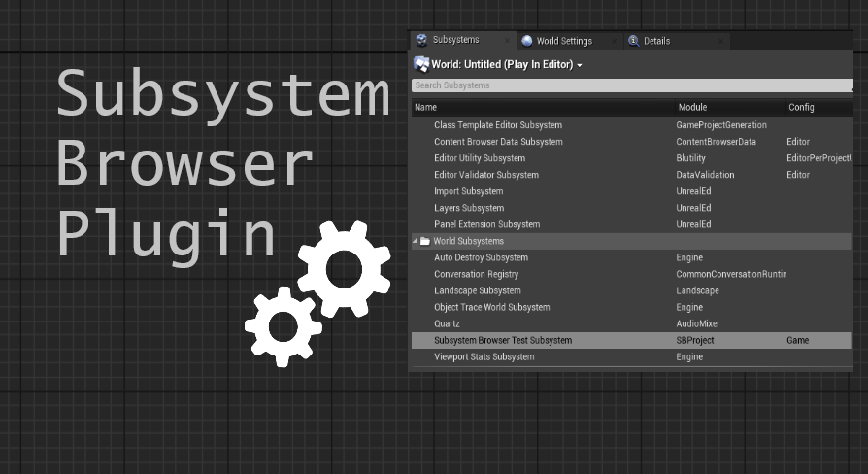The height and width of the screenshot is (474, 868).
Task: Click the SBProject module cell
Action: (695, 341)
